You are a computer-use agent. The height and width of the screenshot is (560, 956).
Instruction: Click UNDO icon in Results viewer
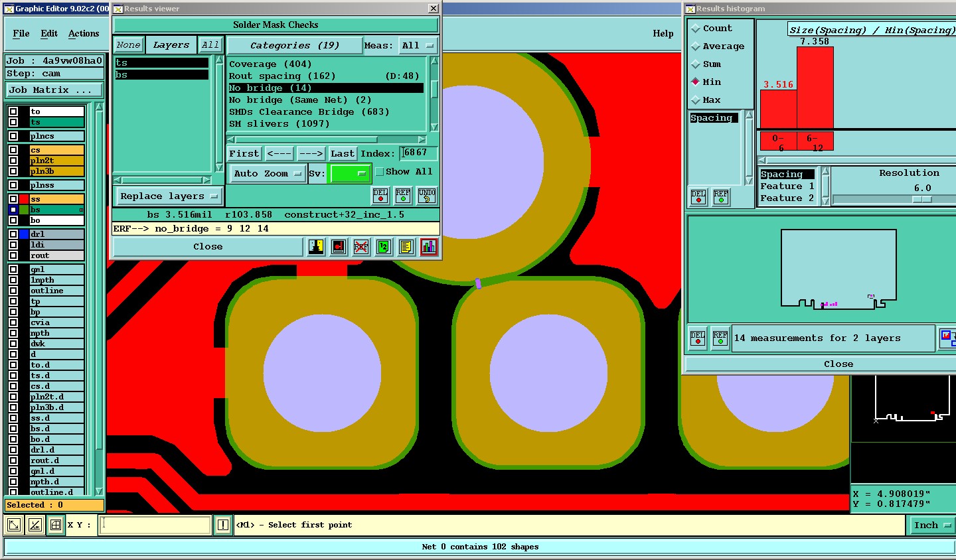427,196
